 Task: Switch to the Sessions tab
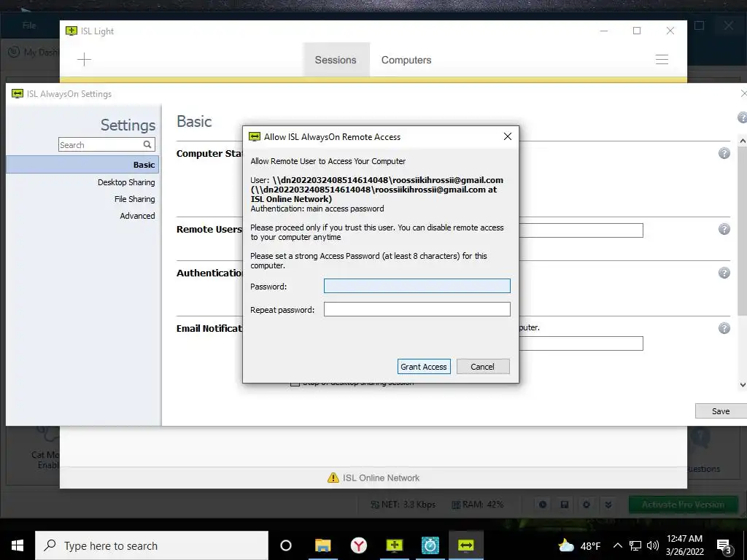(336, 60)
